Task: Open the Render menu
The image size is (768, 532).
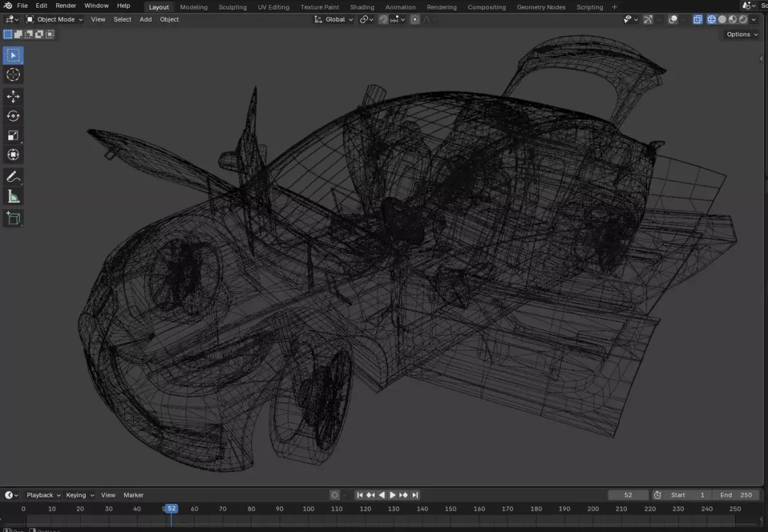Action: point(66,6)
